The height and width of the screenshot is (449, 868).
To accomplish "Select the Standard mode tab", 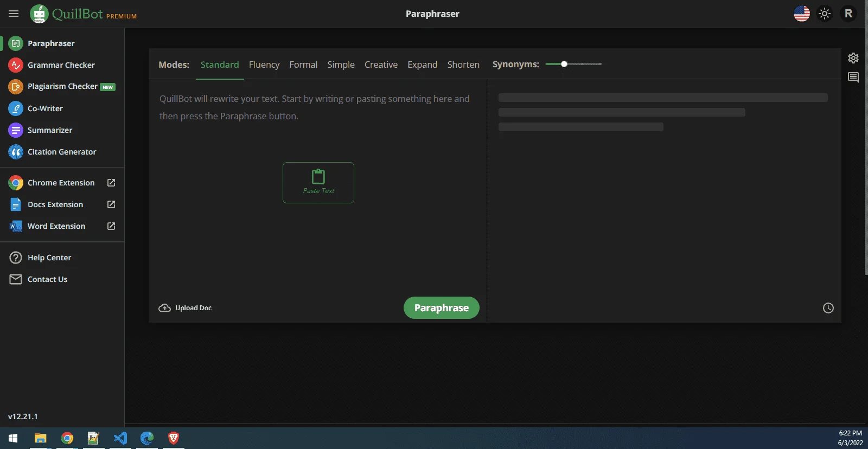I will 220,65.
